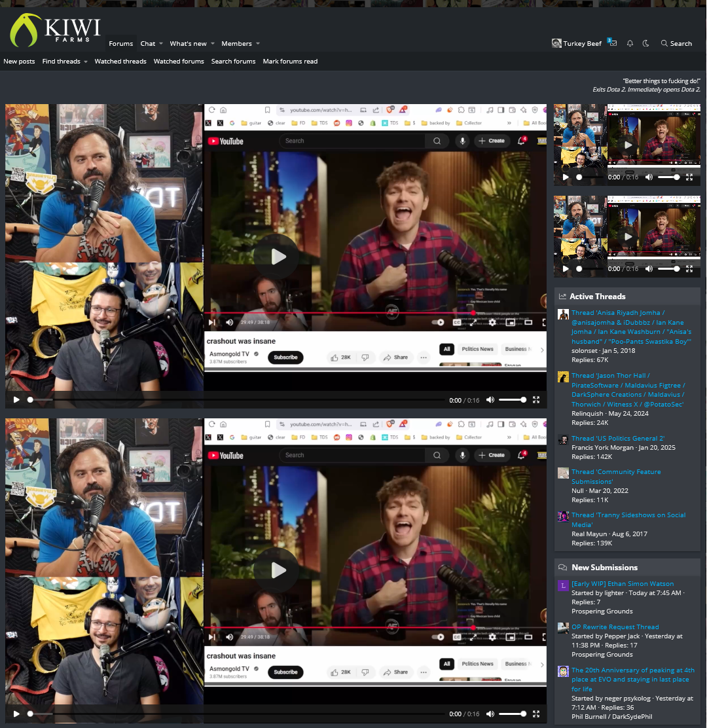Click the seek bar of the bottom main video
Screen dimensions: 707x728
(x=236, y=714)
